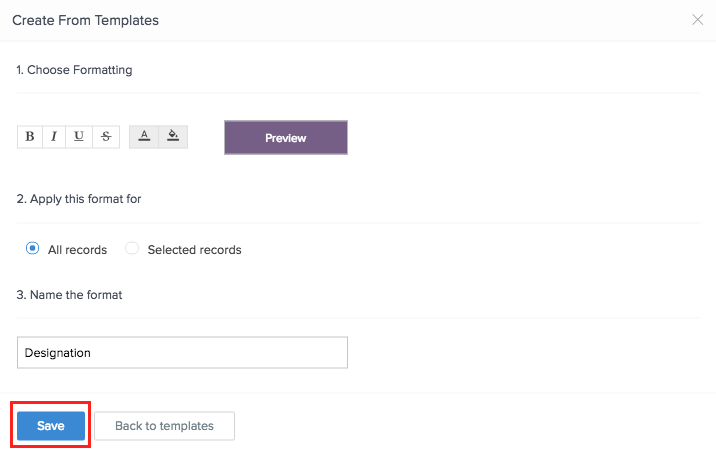This screenshot has width=716, height=452.
Task: Close the Create From Templates dialog
Action: point(697,20)
